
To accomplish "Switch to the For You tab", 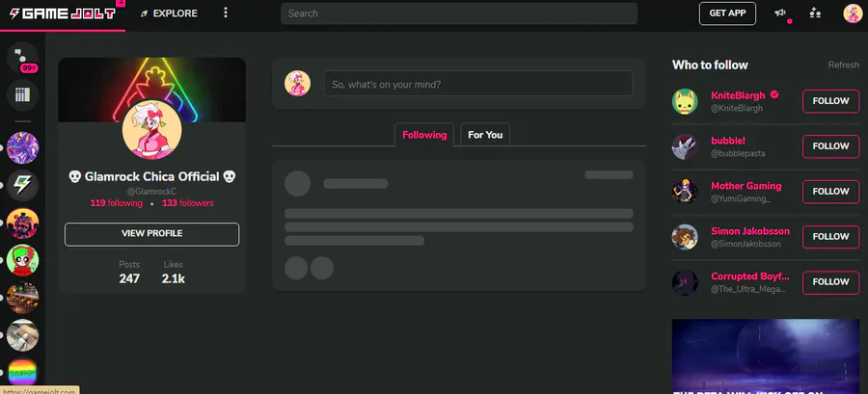I will tap(485, 135).
